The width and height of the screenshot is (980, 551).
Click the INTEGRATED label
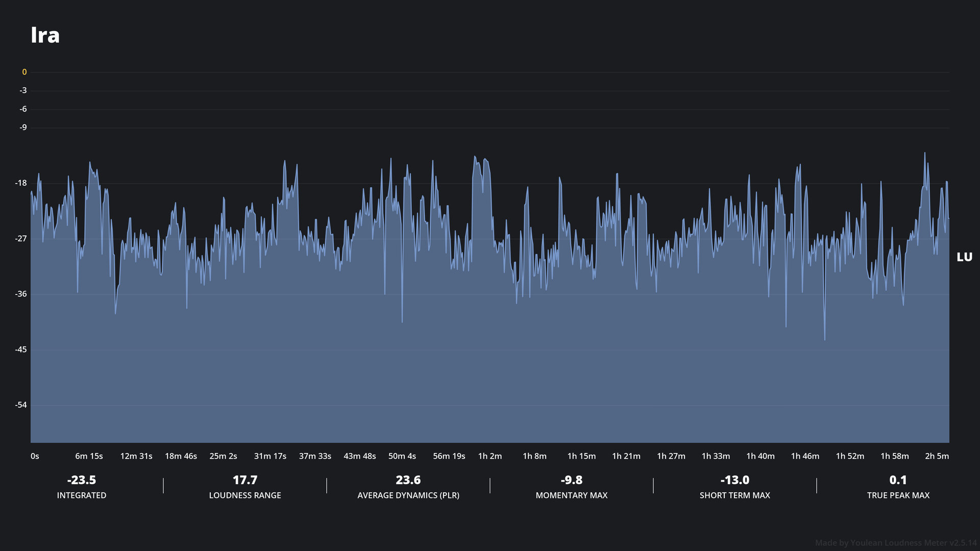82,495
